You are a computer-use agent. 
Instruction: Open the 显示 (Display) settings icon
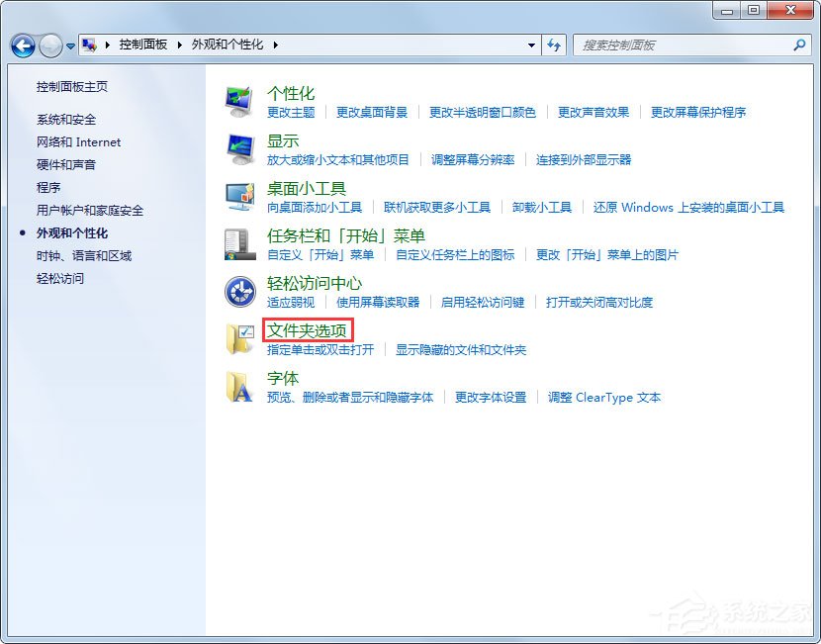[x=239, y=145]
